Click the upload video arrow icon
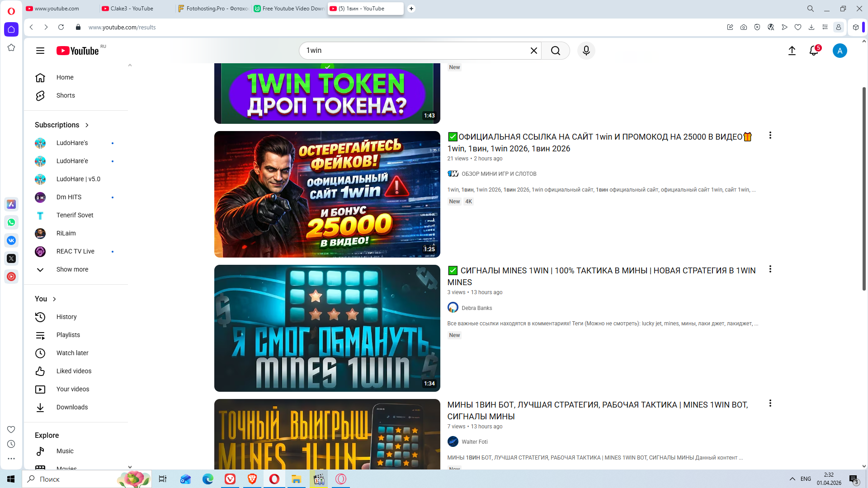This screenshot has height=488, width=868. coord(792,51)
